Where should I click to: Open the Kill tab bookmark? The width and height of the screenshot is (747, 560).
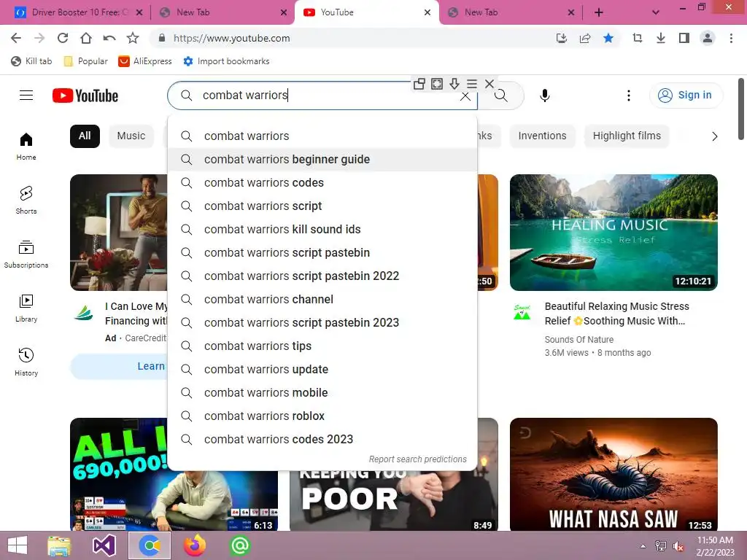coord(31,61)
